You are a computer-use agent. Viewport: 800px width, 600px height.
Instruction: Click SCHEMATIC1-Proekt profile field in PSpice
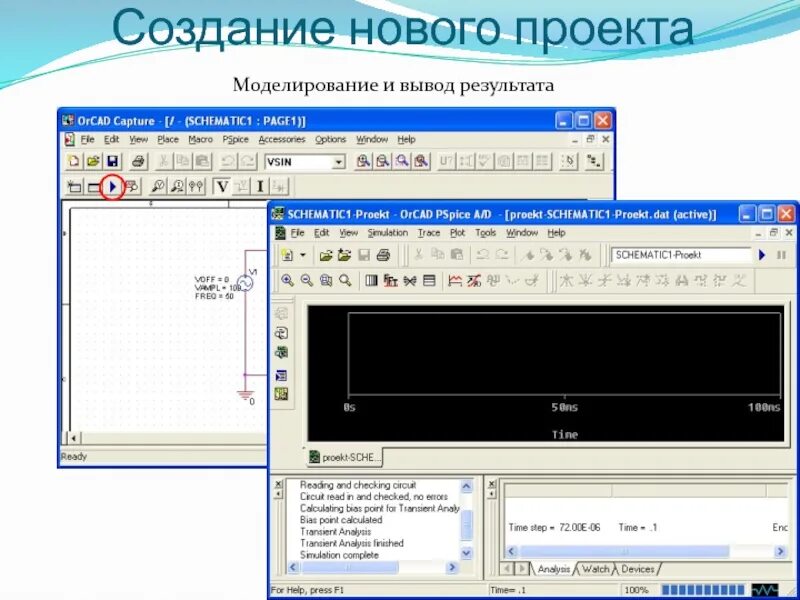(x=681, y=255)
